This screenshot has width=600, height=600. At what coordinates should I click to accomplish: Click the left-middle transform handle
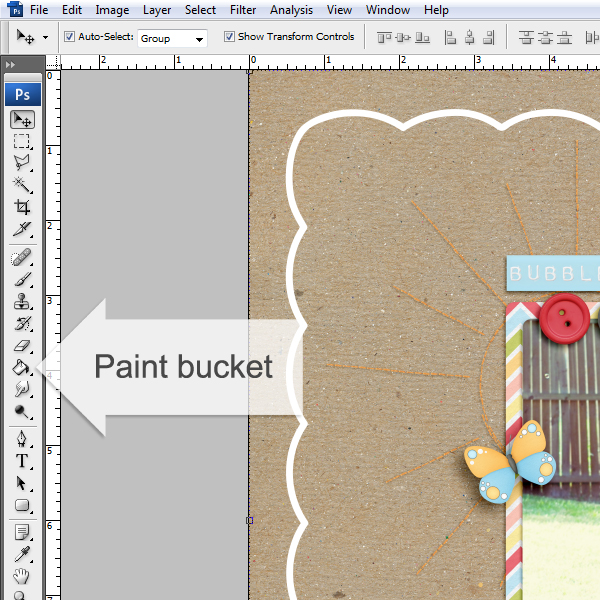pos(249,520)
